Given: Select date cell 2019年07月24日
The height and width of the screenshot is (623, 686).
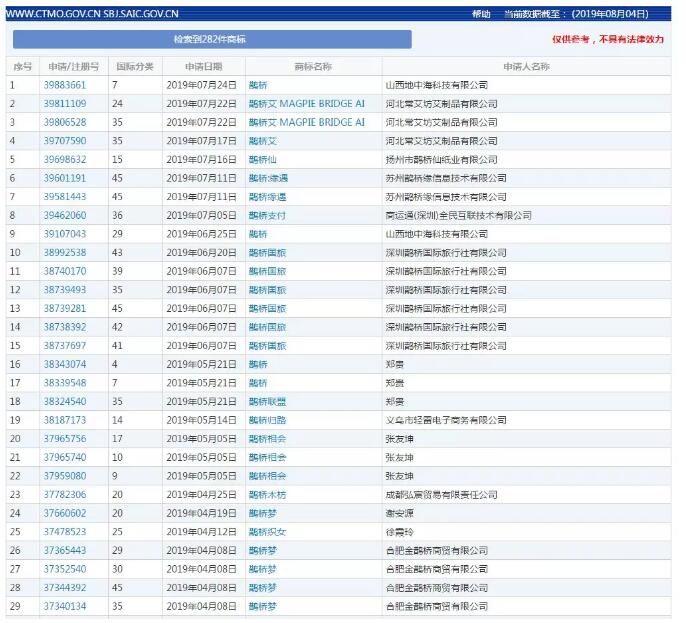Looking at the screenshot, I should click(x=201, y=85).
